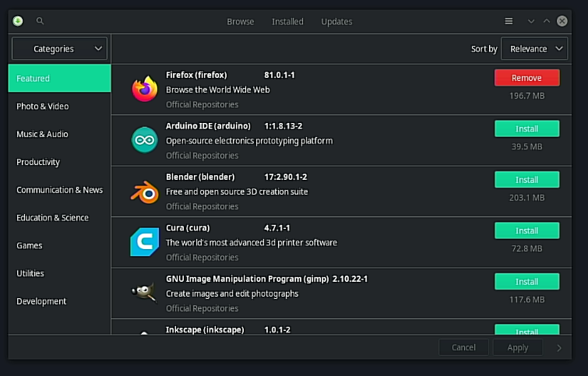Click the green download icon in title bar
This screenshot has width=588, height=376.
tap(18, 22)
